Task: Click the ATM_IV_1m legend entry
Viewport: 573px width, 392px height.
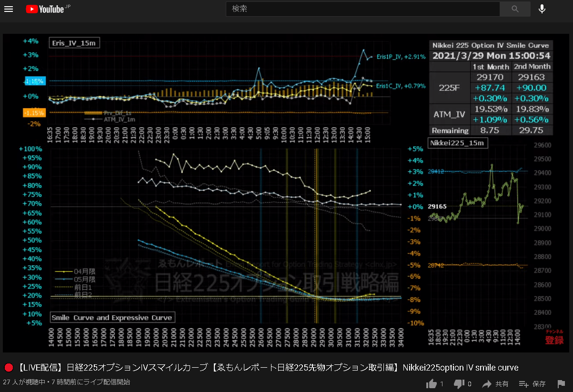Action: (110, 119)
